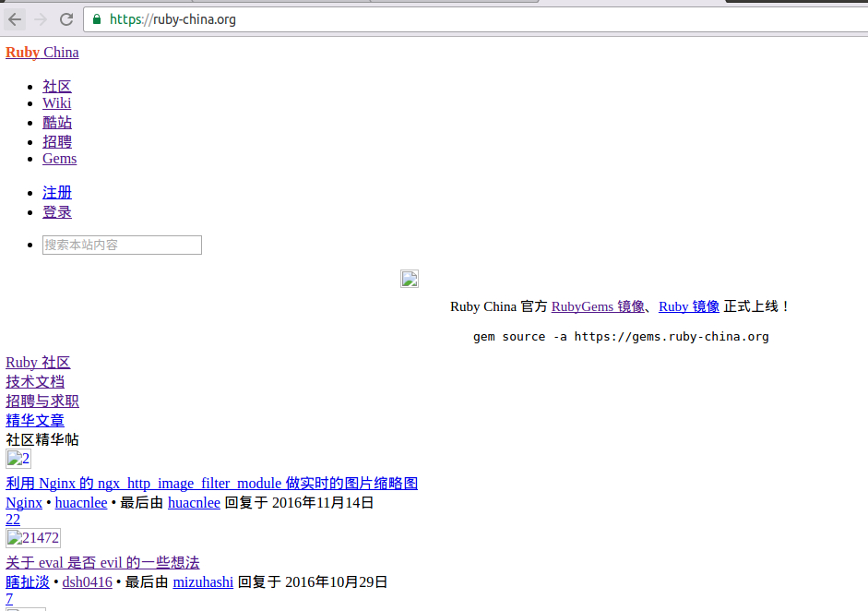
Task: Click the 注册 sign-up link
Action: click(x=57, y=193)
